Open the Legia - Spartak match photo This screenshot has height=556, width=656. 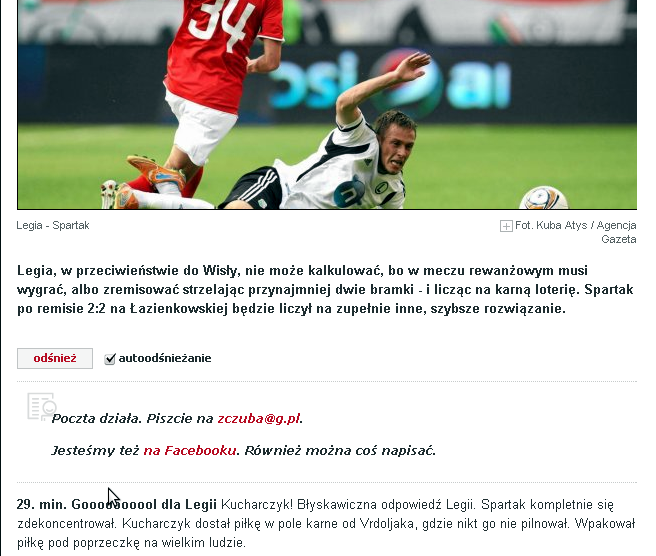coord(327,104)
